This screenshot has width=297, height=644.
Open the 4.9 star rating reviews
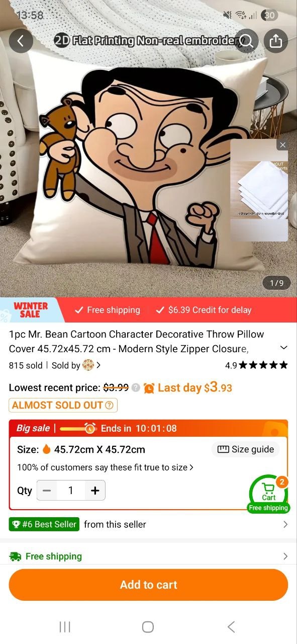coord(256,365)
